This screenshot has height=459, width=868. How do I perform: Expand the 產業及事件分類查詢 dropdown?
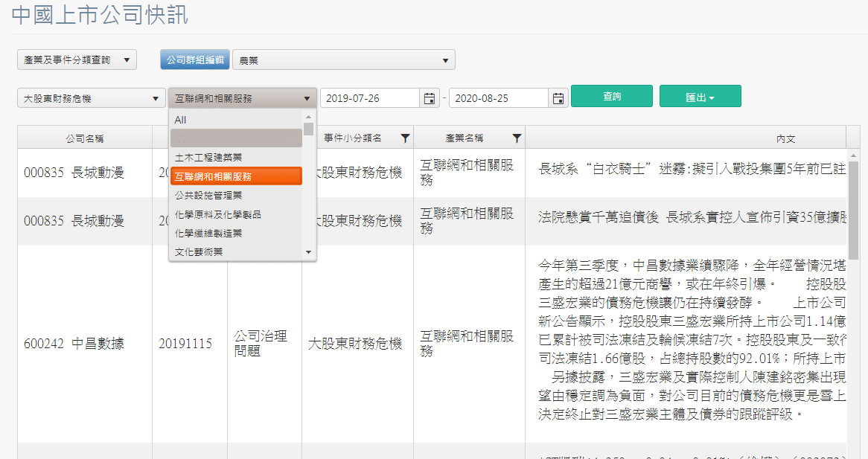point(77,60)
